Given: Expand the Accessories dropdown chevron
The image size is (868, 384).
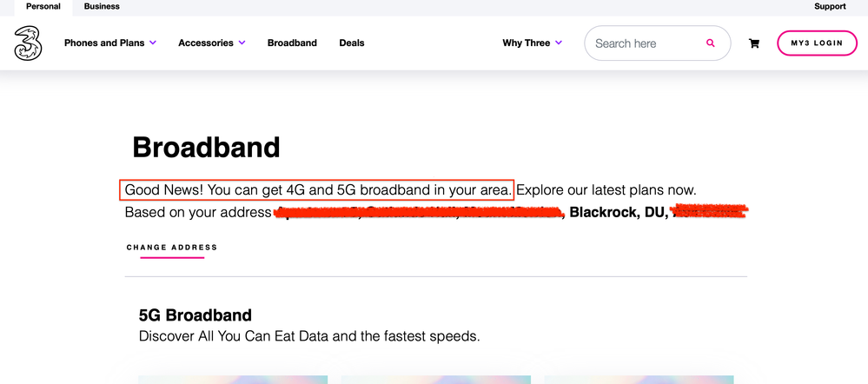Looking at the screenshot, I should pos(242,43).
